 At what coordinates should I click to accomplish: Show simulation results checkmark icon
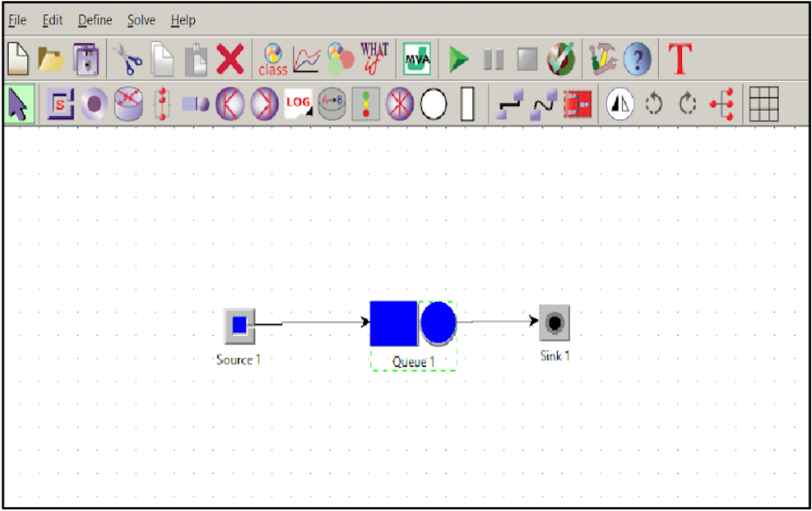[x=562, y=60]
